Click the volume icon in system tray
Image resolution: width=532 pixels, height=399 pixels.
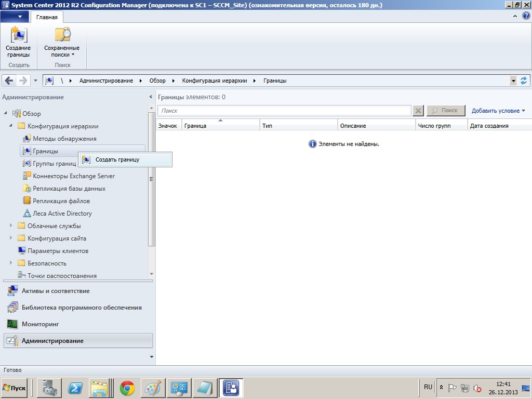(477, 388)
